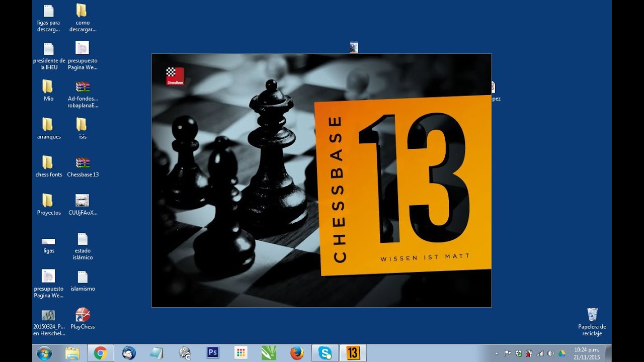Open File Explorer from the taskbar
The height and width of the screenshot is (362, 644).
click(72, 353)
